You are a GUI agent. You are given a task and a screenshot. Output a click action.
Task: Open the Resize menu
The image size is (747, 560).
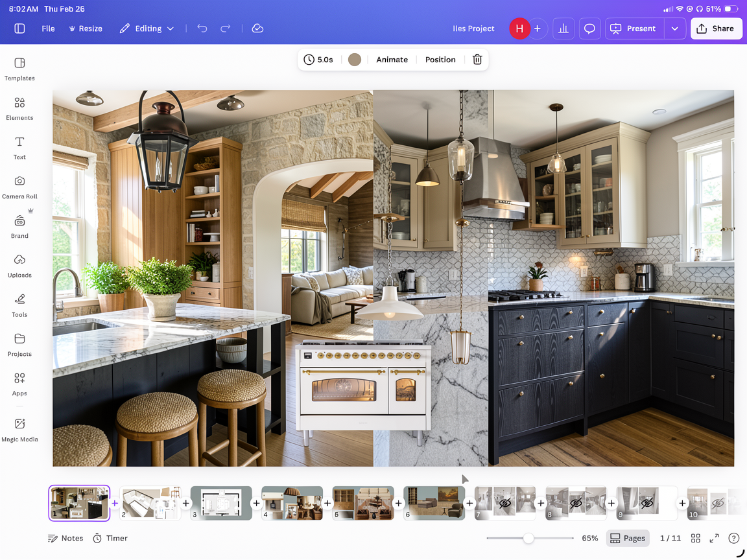coord(85,29)
